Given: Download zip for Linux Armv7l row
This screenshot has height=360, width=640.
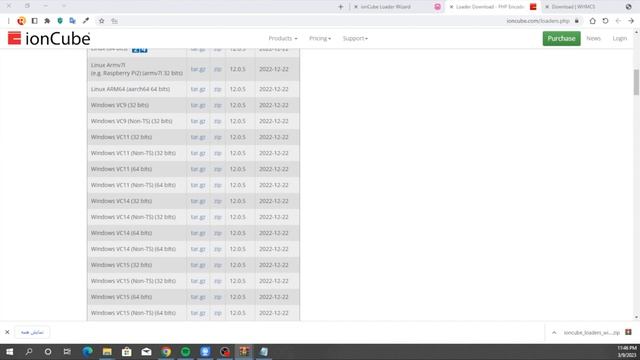Looking at the screenshot, I should [x=218, y=69].
